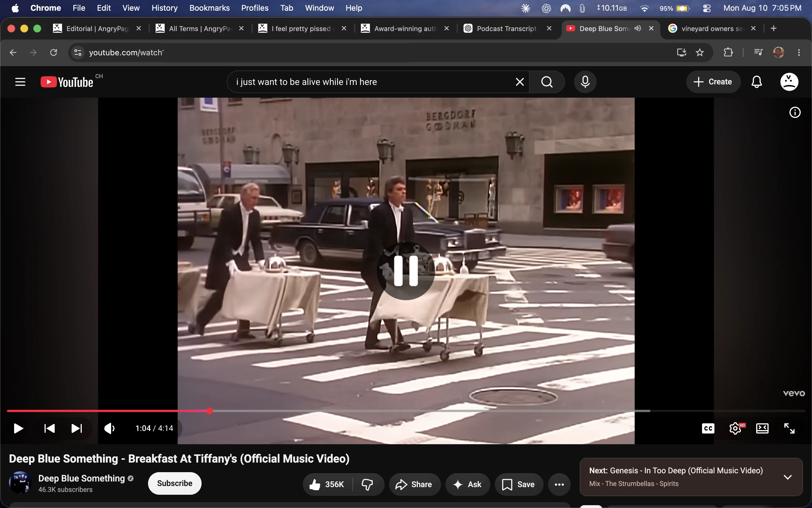Click the Create button

(x=713, y=82)
